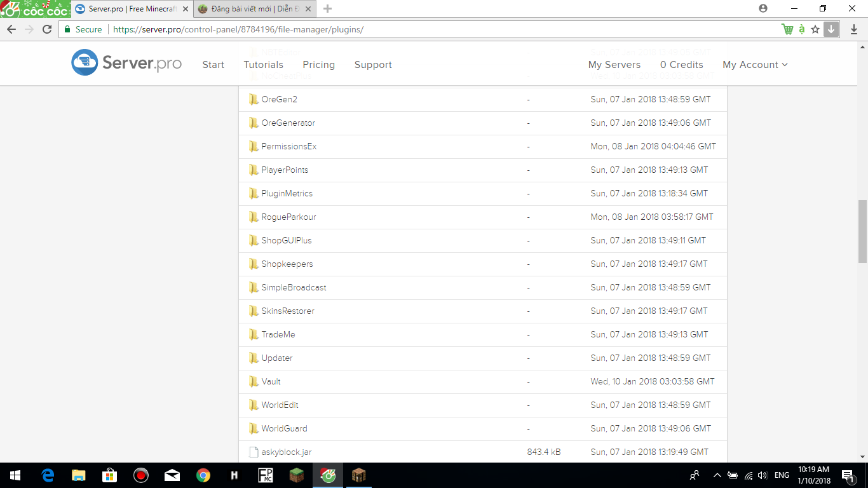Click the ENG input language indicator
This screenshot has width=868, height=488.
pyautogui.click(x=782, y=475)
